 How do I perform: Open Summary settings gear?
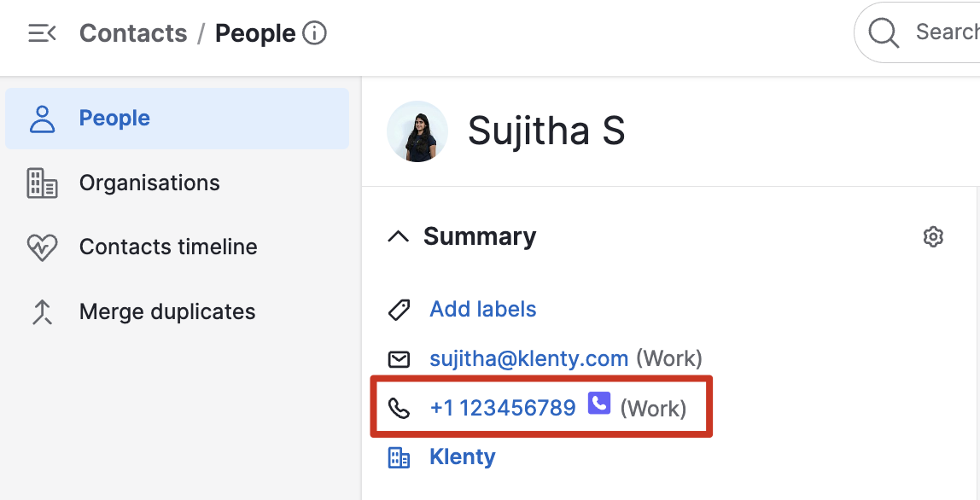coord(933,236)
